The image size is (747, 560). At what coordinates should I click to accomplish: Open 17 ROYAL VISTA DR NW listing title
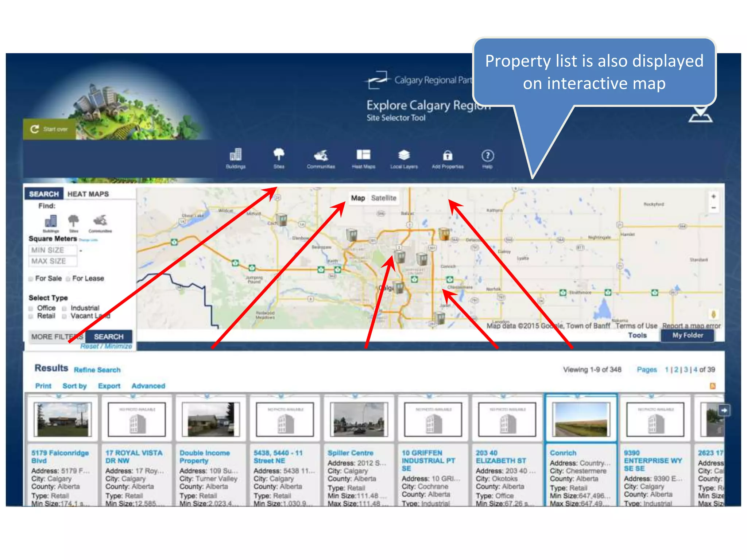(134, 457)
